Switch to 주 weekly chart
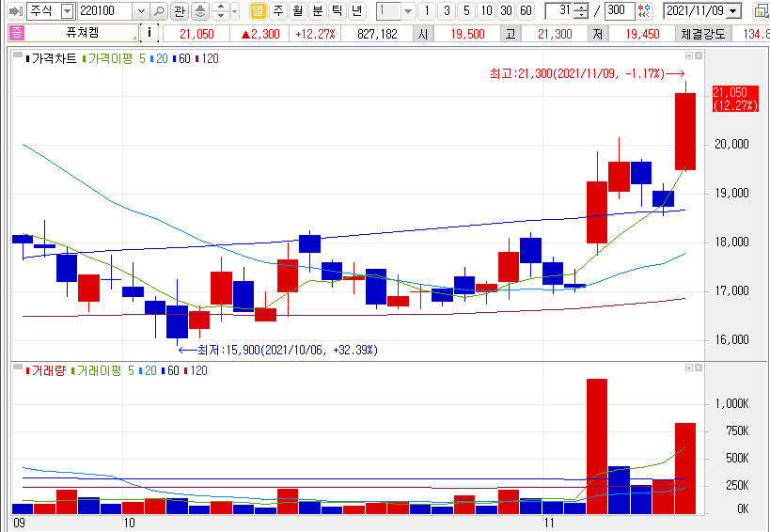This screenshot has width=770, height=532. click(278, 10)
